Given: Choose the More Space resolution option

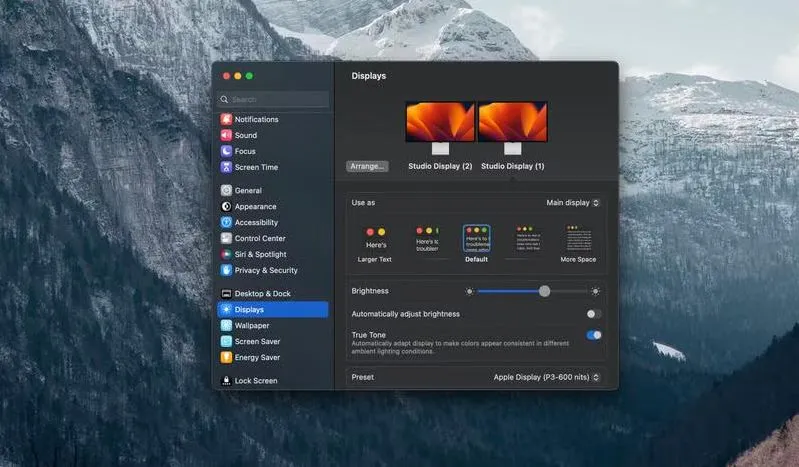Looking at the screenshot, I should coord(578,245).
